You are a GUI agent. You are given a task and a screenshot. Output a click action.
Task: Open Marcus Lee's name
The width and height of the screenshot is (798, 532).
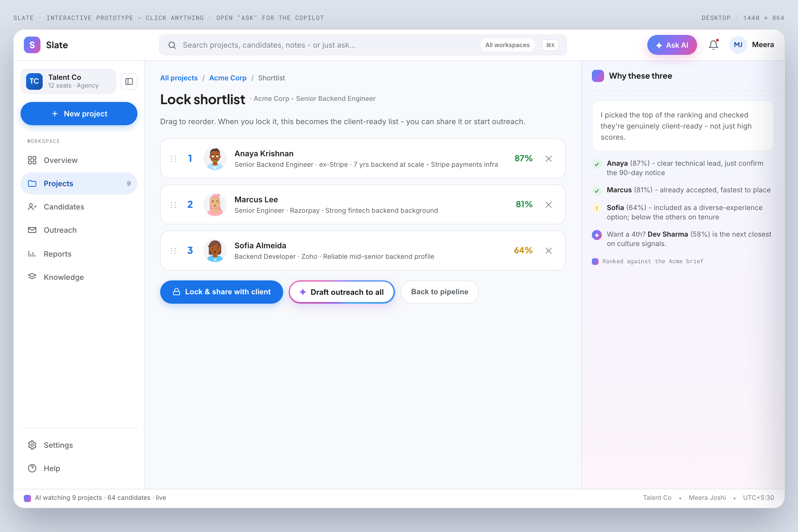[256, 199]
